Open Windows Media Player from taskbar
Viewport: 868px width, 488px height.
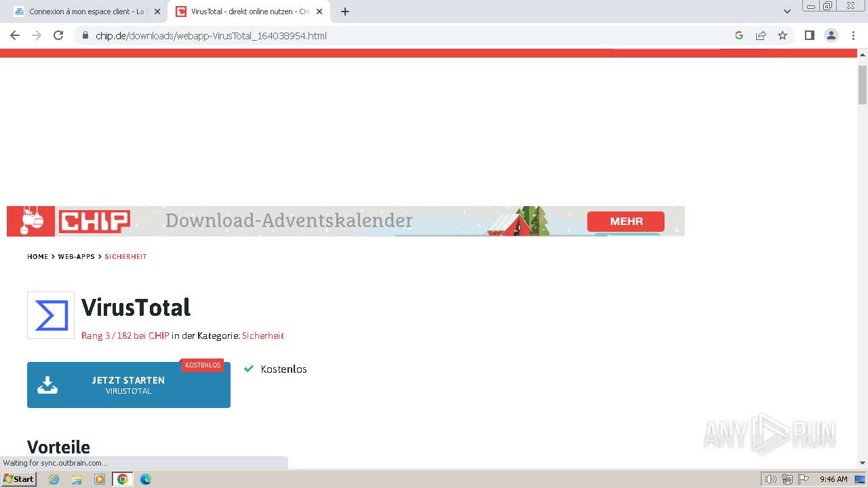(100, 479)
